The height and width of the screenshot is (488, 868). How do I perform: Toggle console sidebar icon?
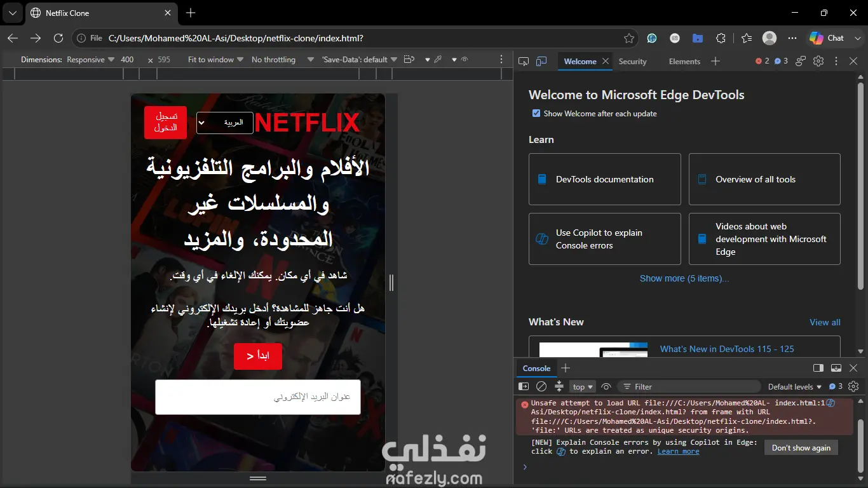(524, 386)
